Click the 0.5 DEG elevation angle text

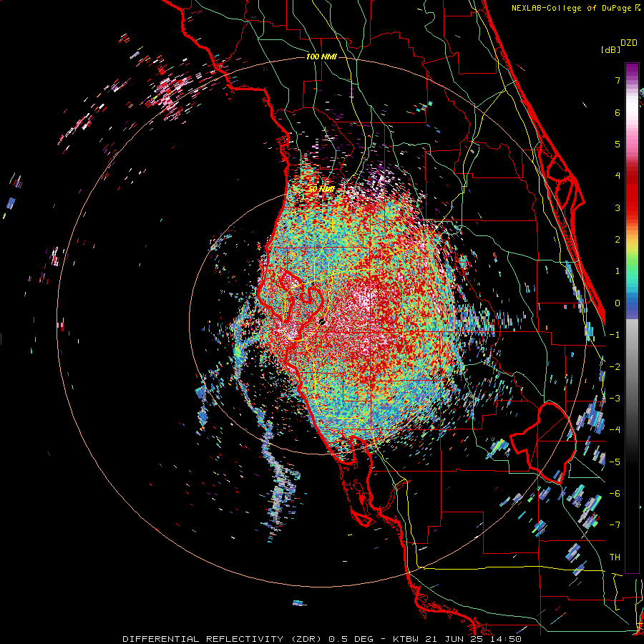point(351,639)
